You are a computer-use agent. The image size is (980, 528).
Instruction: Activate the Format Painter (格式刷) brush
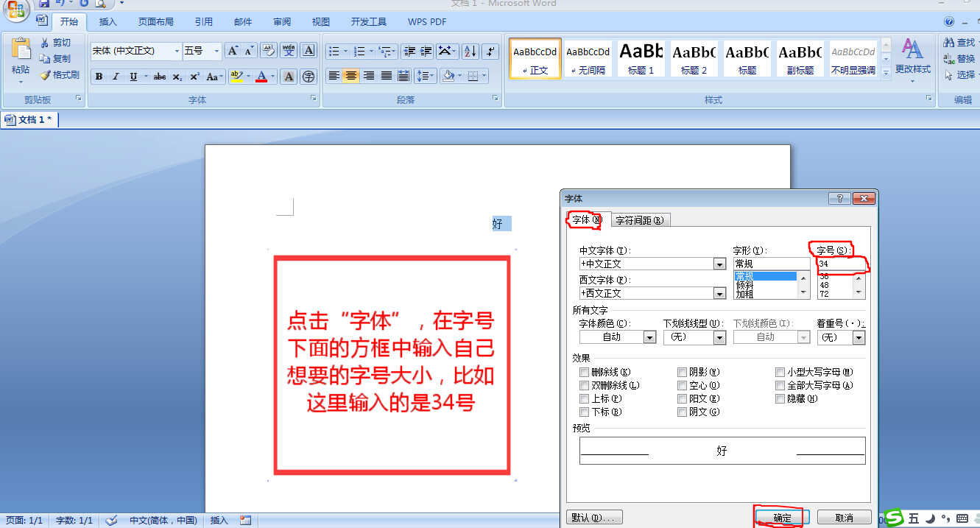tap(44, 74)
